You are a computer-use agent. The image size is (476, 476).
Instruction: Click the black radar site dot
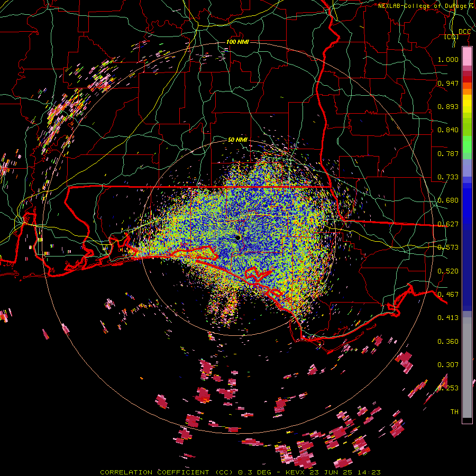237,237
